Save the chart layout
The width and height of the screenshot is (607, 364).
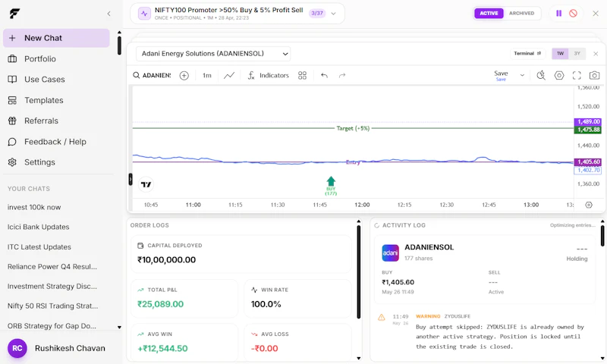click(x=501, y=75)
